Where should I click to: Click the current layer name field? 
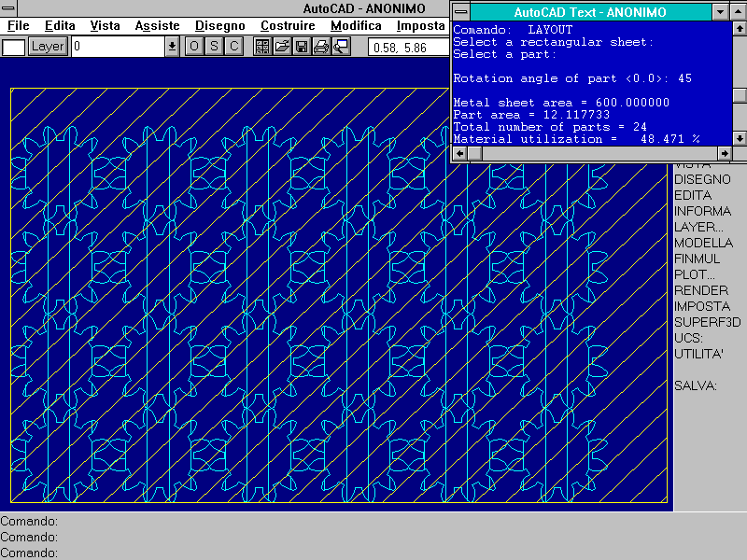119,47
